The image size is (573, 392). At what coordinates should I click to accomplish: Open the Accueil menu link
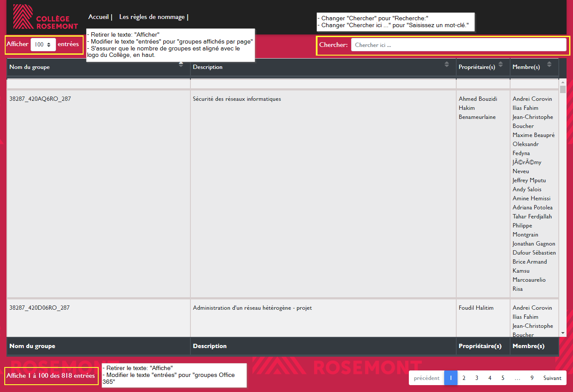(x=99, y=17)
